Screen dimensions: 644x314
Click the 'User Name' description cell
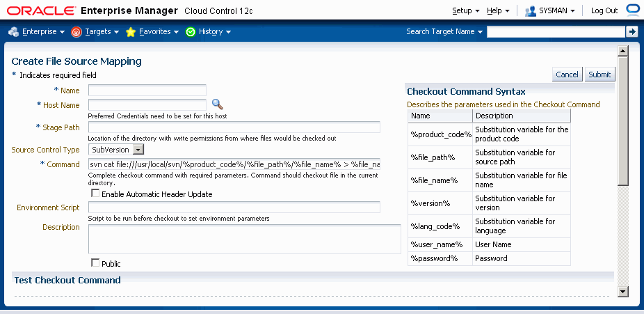[x=522, y=245]
